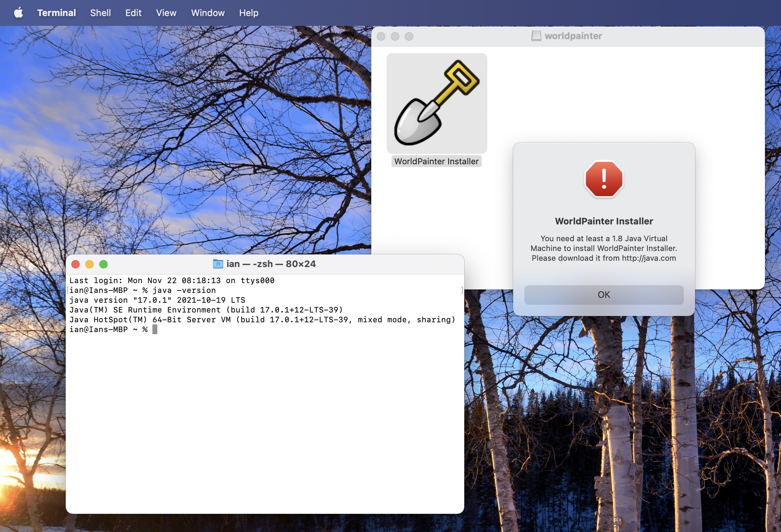The width and height of the screenshot is (781, 532).
Task: Click the disk icon beside worldpainter title
Action: tap(536, 36)
